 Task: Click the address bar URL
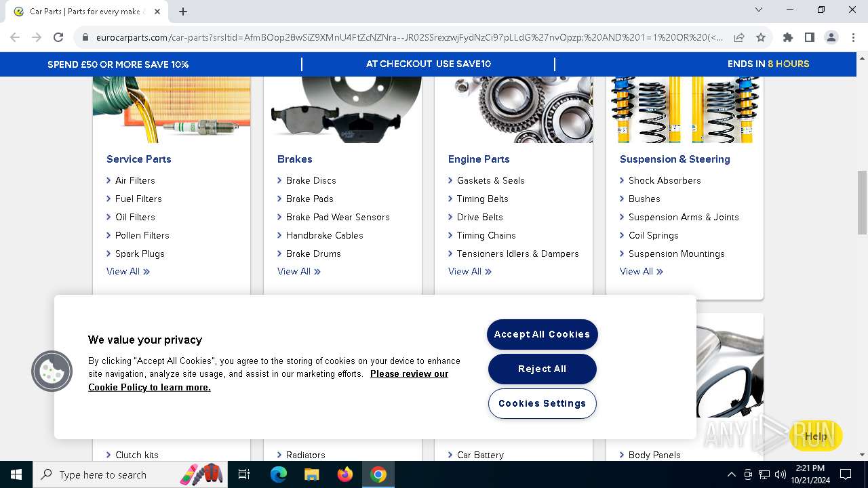coord(410,37)
